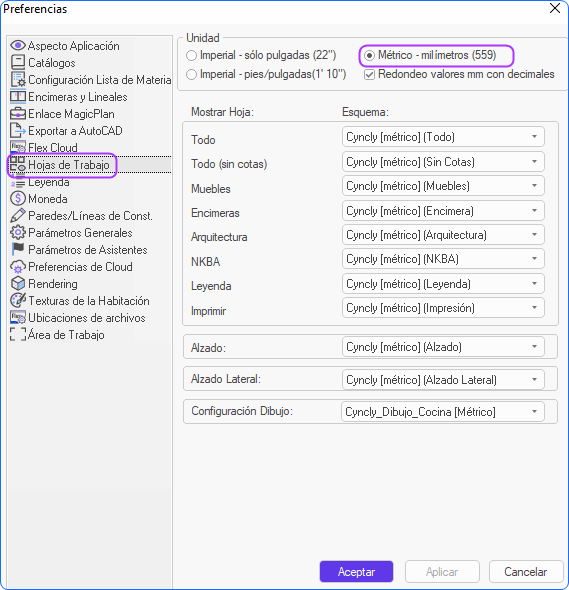Click the Ubicaciones de archivos icon
This screenshot has width=569, height=590.
pyautogui.click(x=18, y=317)
